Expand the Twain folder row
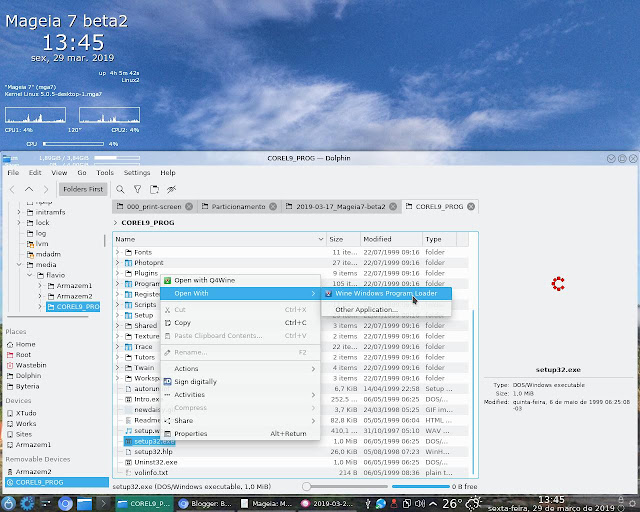 coord(118,367)
